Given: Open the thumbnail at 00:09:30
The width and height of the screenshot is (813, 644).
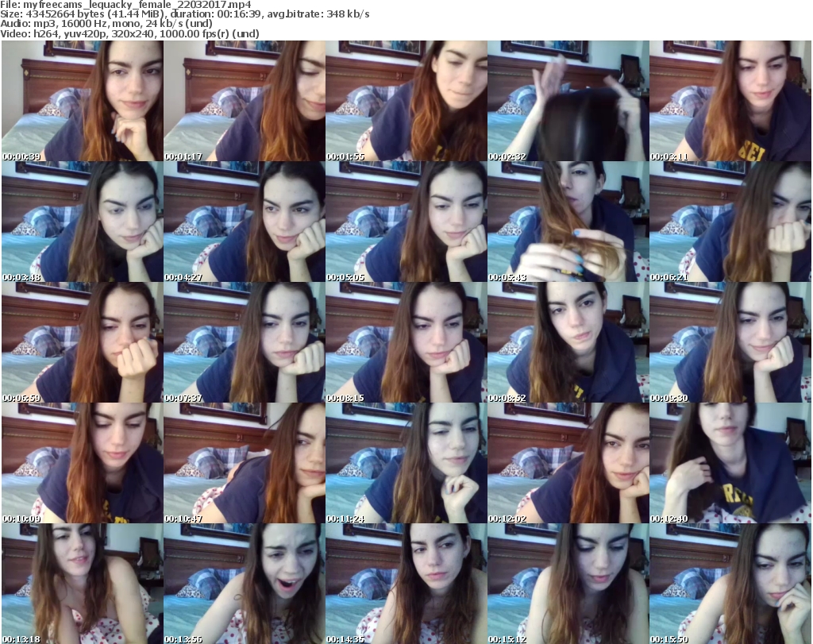Looking at the screenshot, I should pos(730,342).
